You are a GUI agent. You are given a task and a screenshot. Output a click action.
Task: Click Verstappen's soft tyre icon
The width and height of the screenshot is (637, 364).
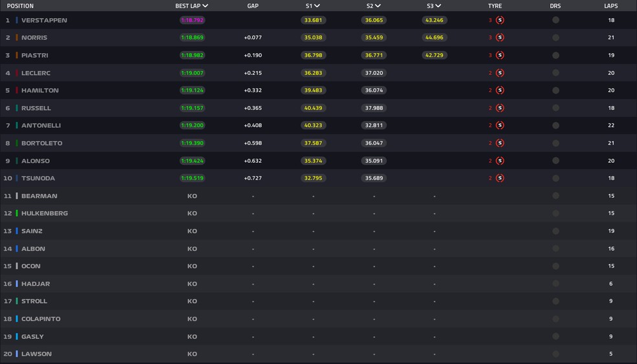pos(500,20)
